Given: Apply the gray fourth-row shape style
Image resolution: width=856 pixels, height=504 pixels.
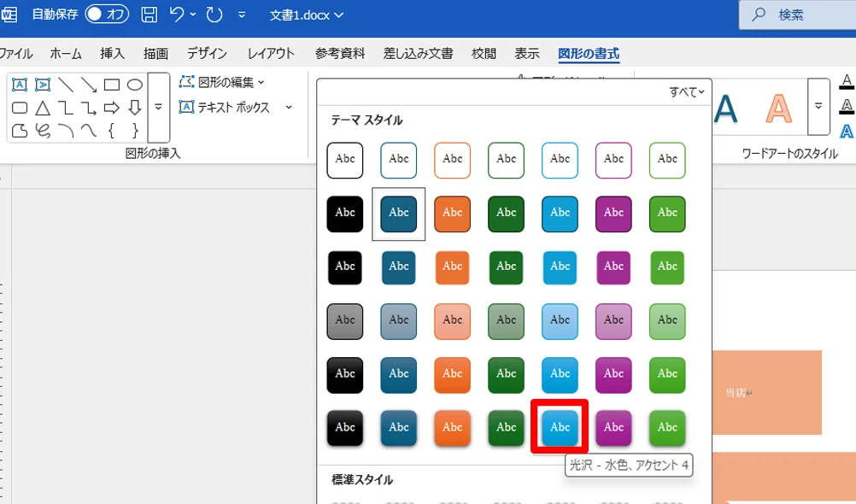Looking at the screenshot, I should coord(345,321).
